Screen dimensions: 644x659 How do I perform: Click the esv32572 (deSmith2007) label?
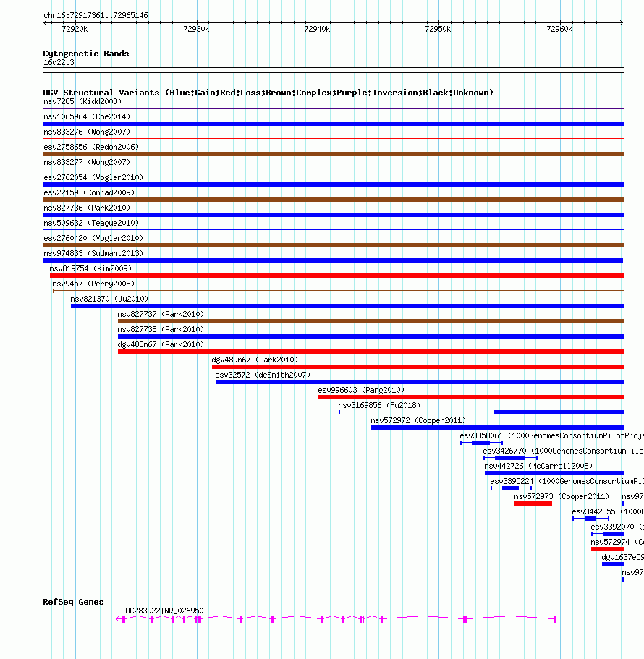pyautogui.click(x=263, y=375)
